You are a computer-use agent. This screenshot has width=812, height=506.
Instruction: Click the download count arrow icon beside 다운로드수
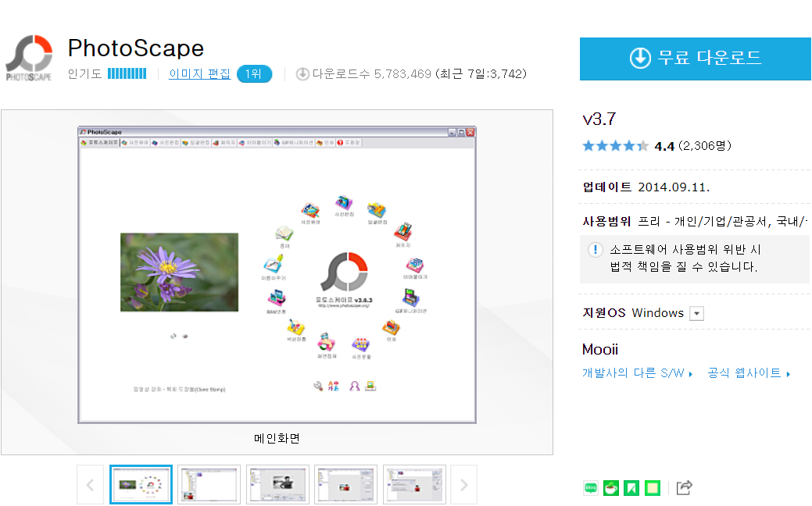point(302,74)
